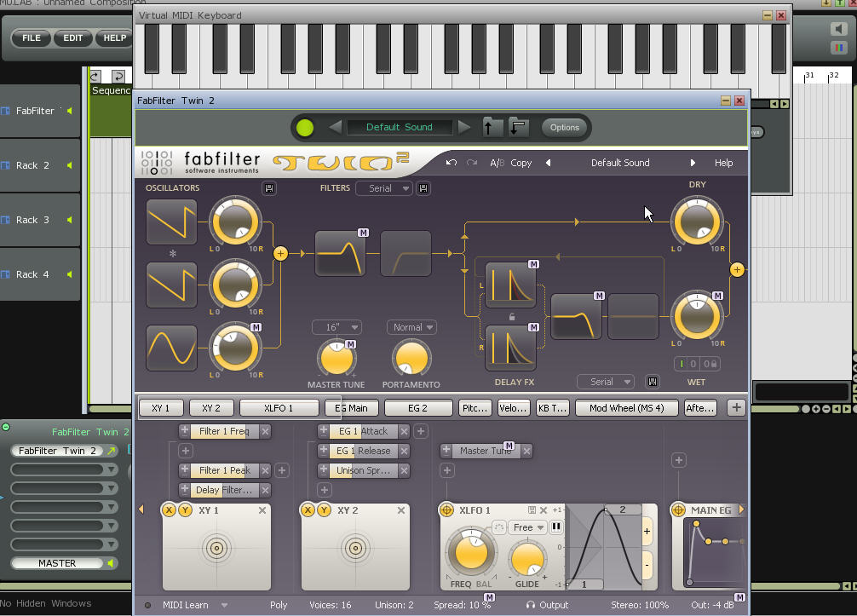Click the DRY level knob

coord(698,222)
